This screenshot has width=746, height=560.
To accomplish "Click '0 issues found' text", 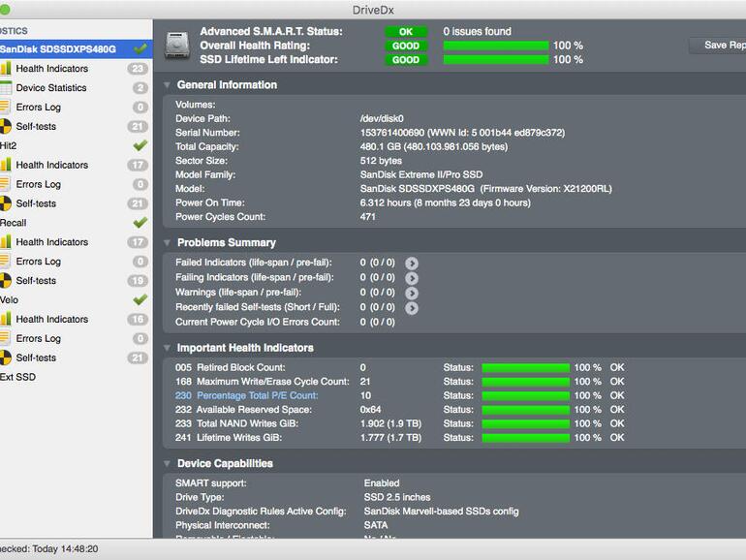I will coord(478,31).
